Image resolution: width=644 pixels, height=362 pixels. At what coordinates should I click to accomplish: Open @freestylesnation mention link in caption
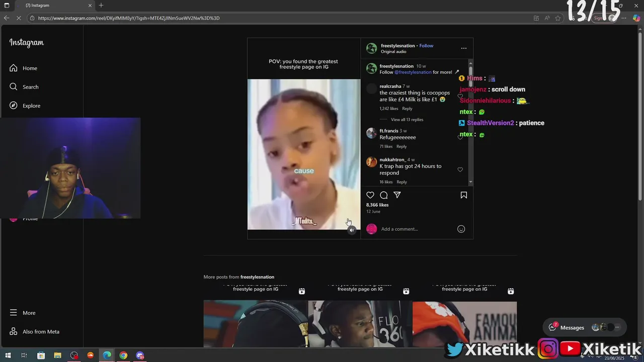[x=413, y=72]
